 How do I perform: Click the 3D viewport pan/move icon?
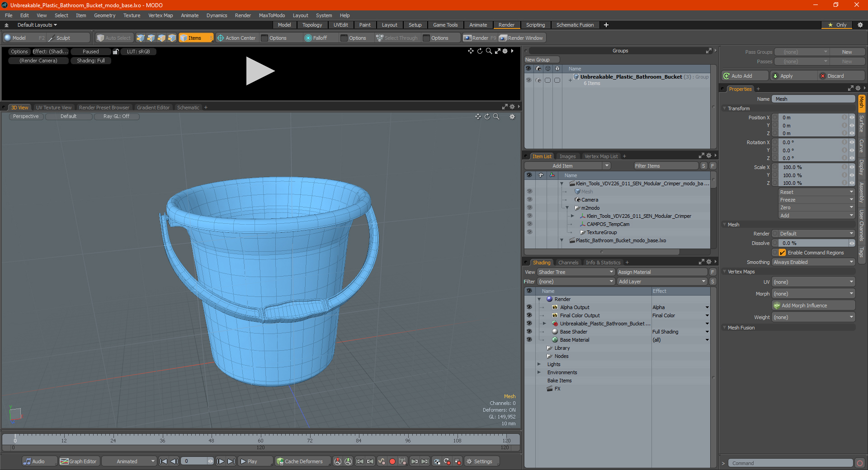(478, 117)
